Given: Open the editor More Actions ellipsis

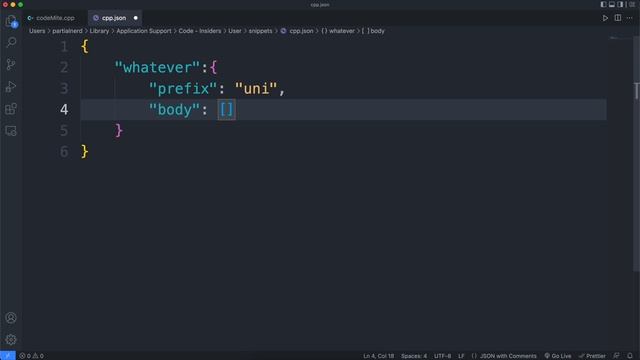Looking at the screenshot, I should (x=629, y=18).
